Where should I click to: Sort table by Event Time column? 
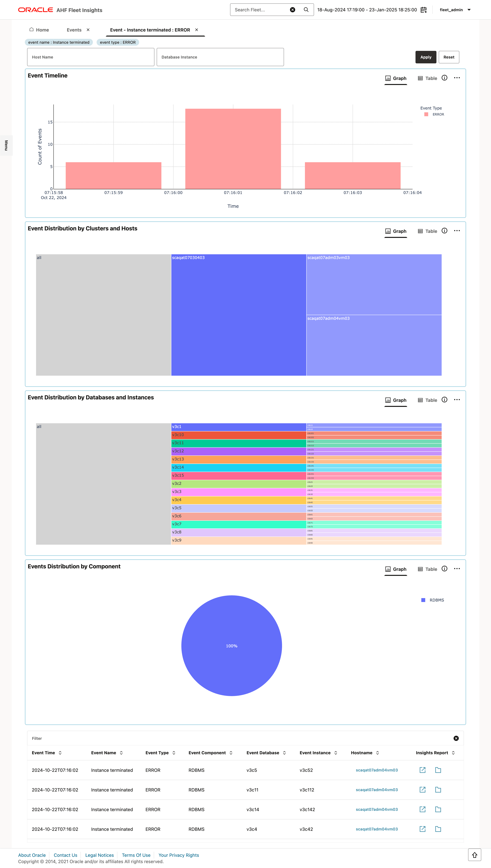click(60, 753)
